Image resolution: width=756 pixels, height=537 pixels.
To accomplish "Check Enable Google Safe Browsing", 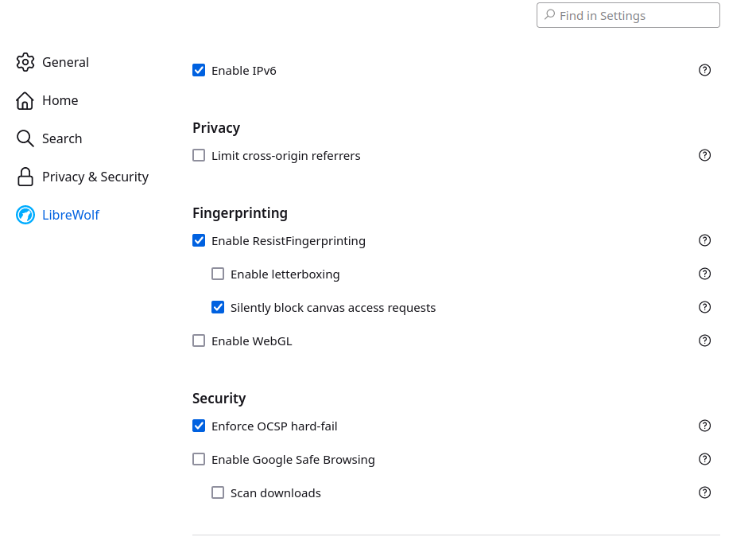I will tap(199, 459).
